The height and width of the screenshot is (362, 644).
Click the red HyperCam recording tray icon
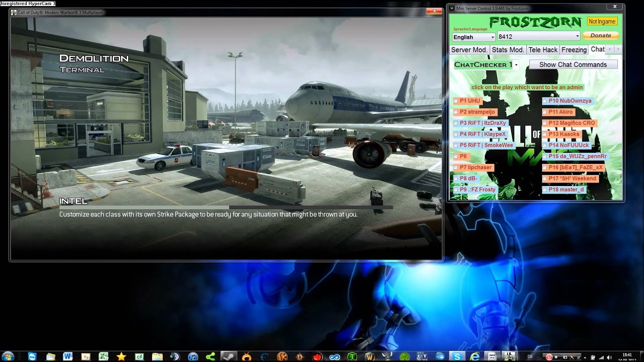(x=550, y=356)
